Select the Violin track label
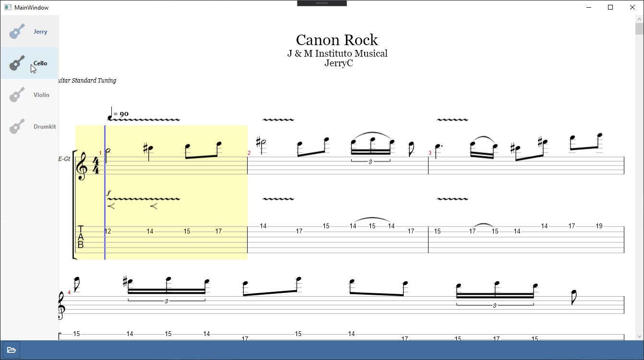 41,95
